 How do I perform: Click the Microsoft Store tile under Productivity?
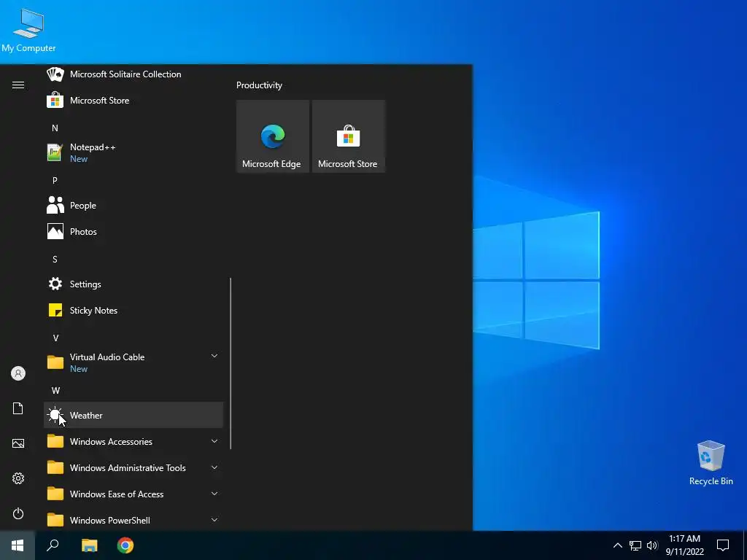click(348, 136)
